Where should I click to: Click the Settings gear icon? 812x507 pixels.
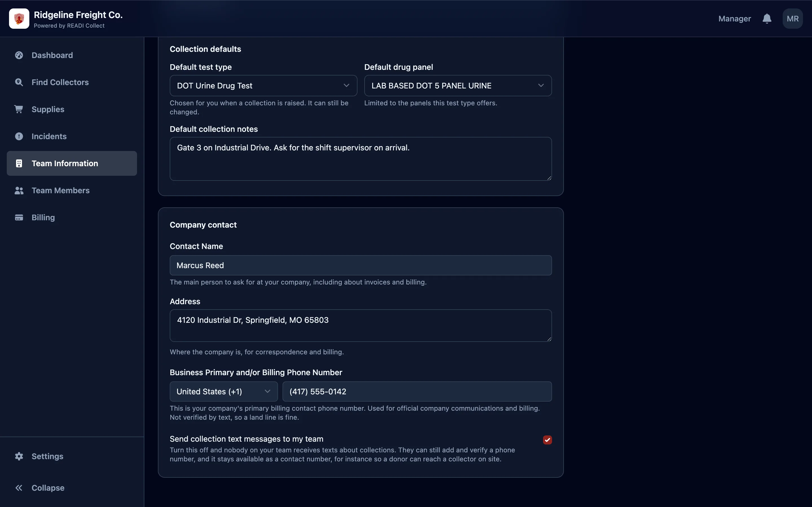19,456
